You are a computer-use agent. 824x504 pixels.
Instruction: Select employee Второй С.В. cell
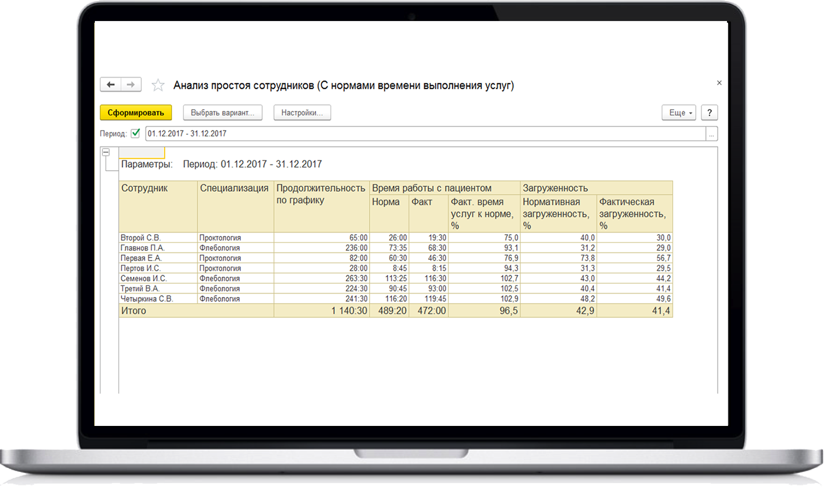(158, 237)
